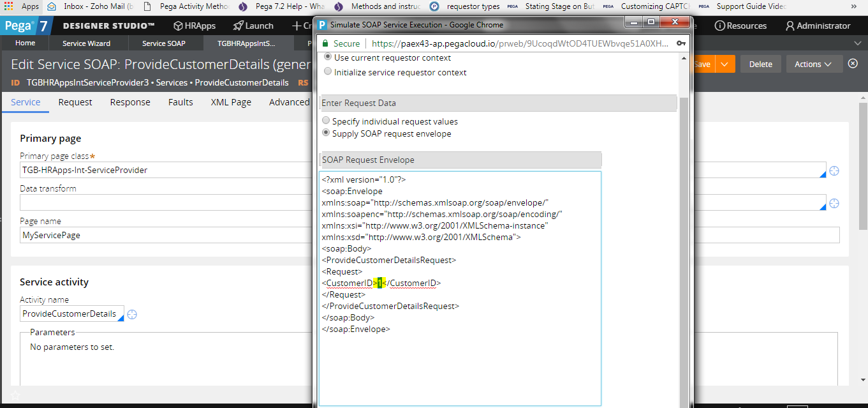The height and width of the screenshot is (408, 868).
Task: Open Pega 7.2 Help bookmark
Action: click(281, 6)
